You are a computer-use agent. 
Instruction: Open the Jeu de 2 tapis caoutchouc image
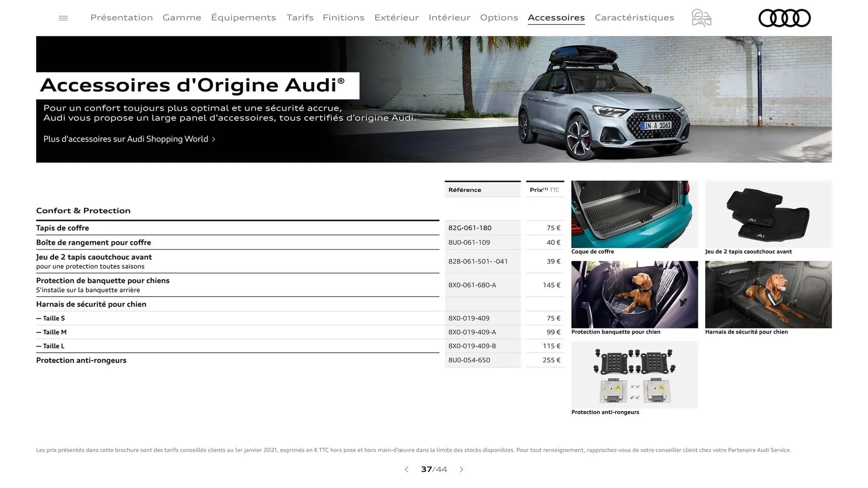tap(768, 213)
